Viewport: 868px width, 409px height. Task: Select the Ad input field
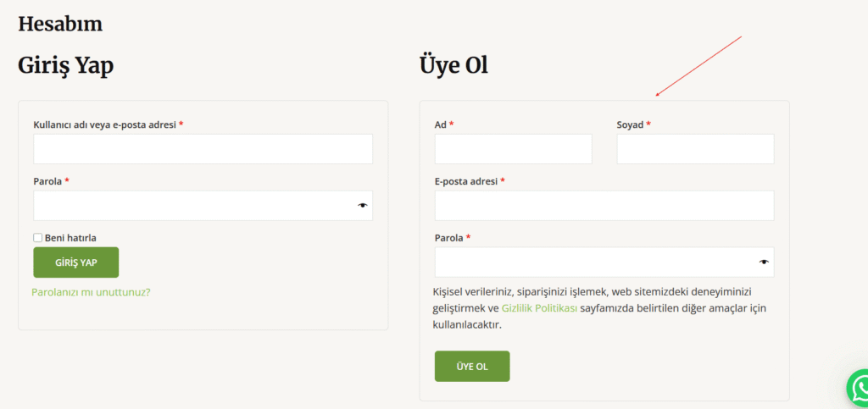tap(513, 149)
